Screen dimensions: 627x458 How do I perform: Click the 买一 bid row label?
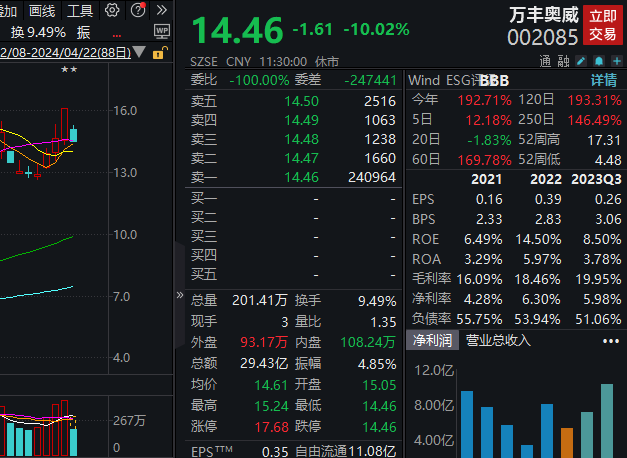tap(204, 198)
